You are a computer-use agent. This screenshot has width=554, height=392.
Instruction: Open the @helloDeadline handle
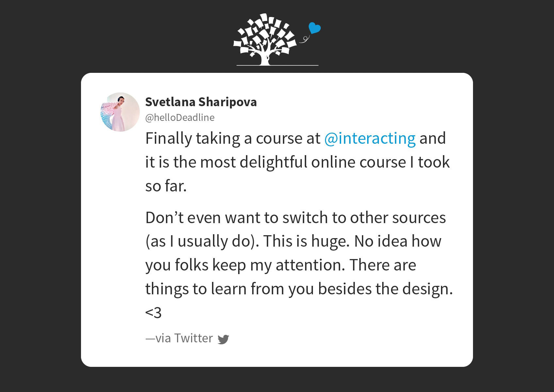180,118
